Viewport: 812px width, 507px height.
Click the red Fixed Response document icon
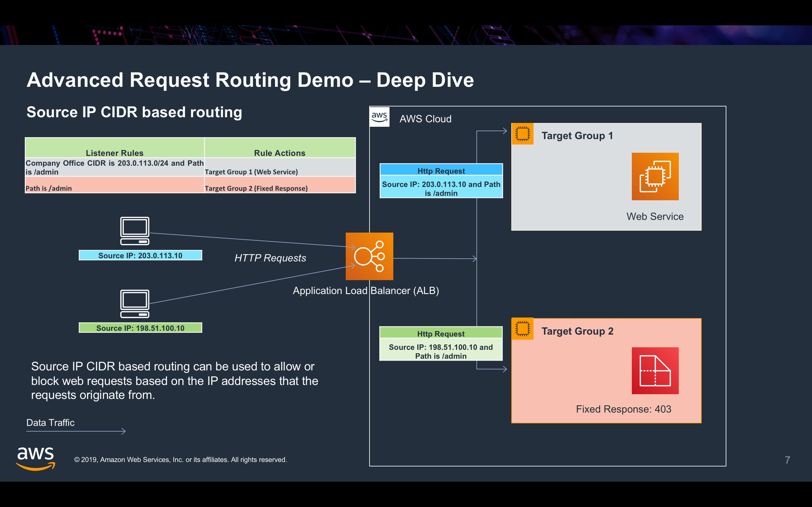pos(655,370)
